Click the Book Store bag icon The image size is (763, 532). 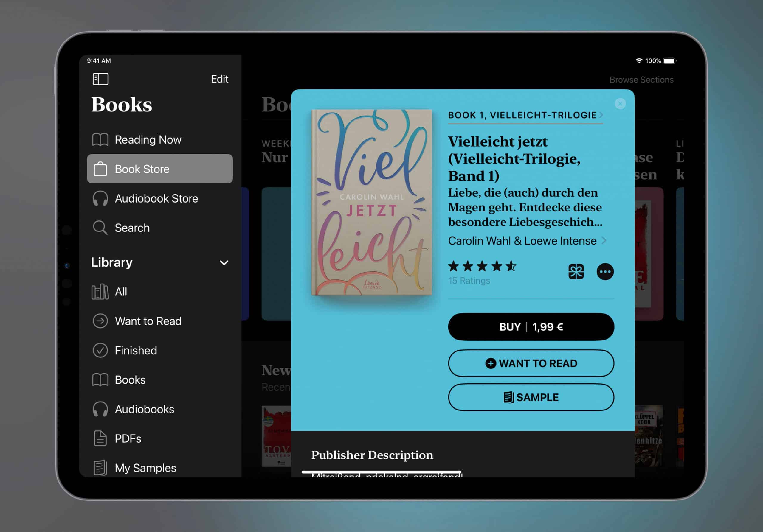[x=100, y=169]
